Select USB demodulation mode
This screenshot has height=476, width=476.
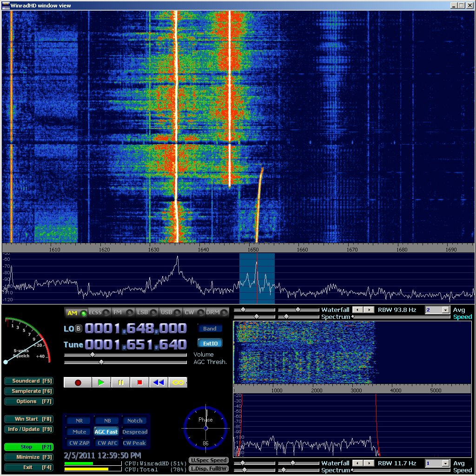pos(170,312)
